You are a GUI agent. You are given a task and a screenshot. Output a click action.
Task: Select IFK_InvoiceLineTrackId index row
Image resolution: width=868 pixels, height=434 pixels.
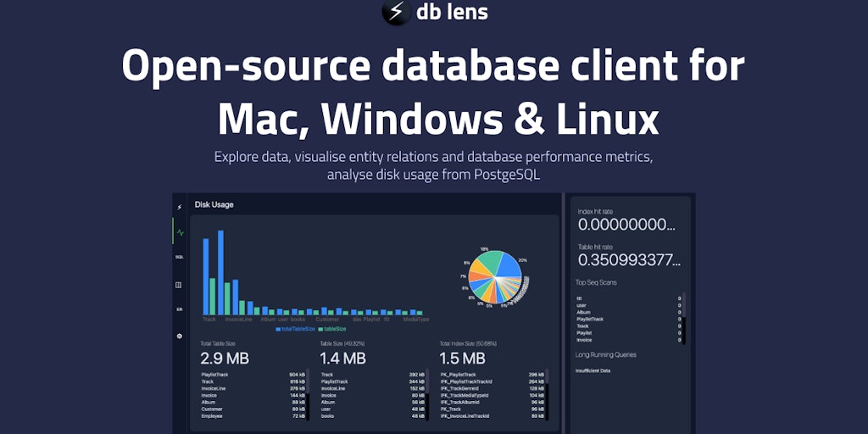click(492, 415)
